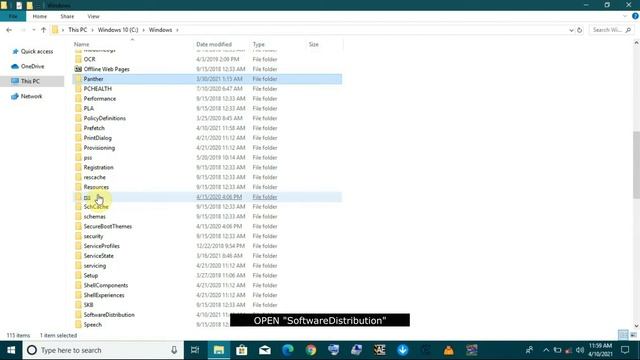Select the SecureBootThemes folder

point(108,226)
